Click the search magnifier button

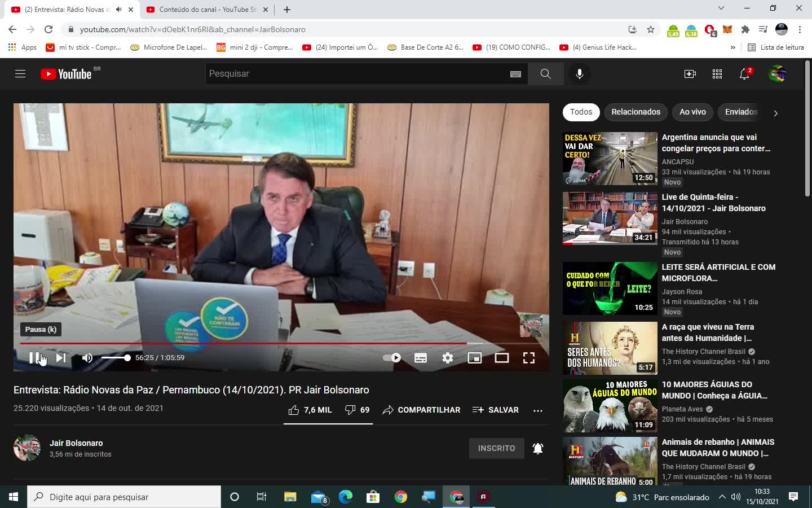(x=545, y=73)
